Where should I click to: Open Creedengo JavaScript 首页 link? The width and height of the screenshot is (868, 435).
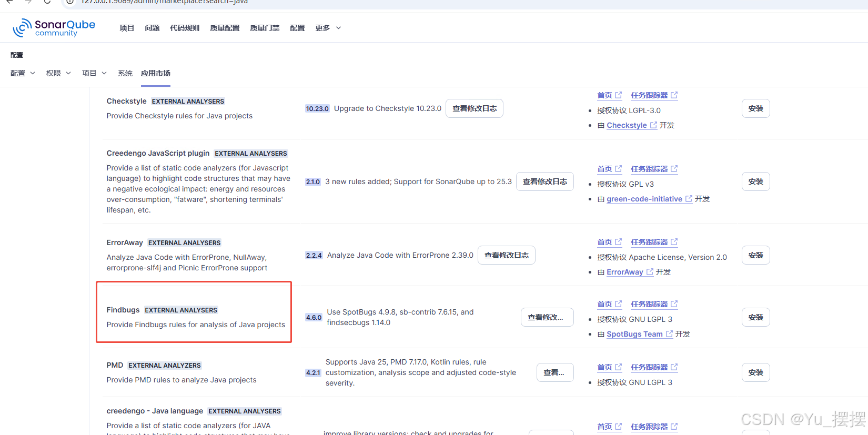(610, 169)
